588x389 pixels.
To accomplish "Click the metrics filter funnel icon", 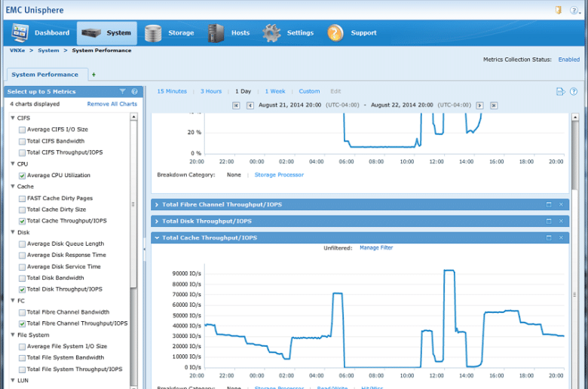I will [x=123, y=91].
